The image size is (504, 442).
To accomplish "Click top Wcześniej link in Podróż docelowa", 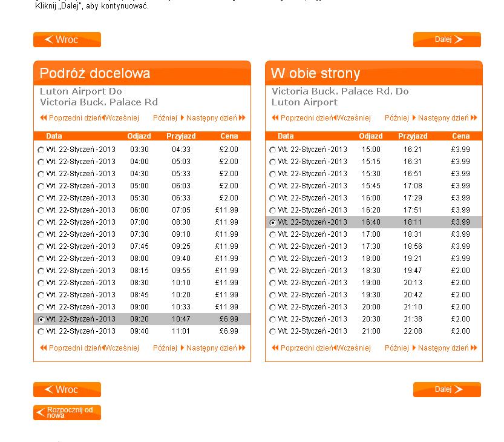I will 121,118.
